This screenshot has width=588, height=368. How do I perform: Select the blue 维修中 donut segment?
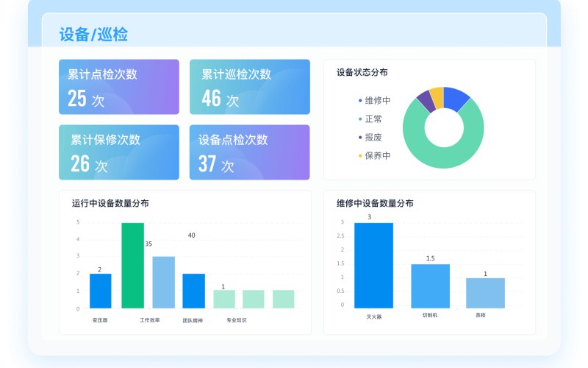coord(455,99)
